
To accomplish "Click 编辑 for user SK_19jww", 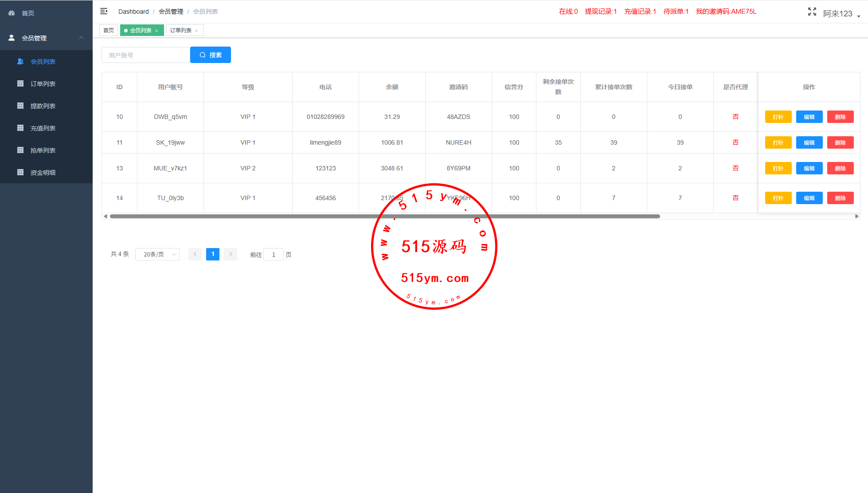I will pos(809,143).
